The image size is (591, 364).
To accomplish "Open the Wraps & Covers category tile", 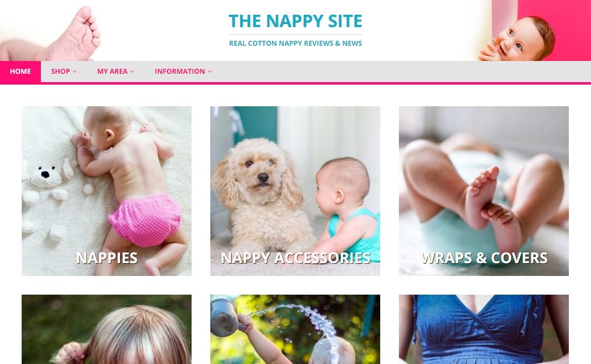I will tap(484, 191).
